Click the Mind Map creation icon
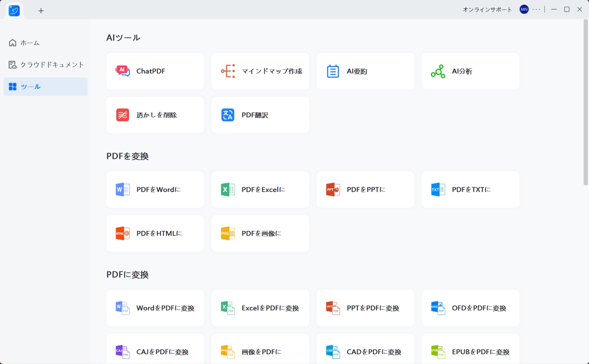The image size is (589, 364). pyautogui.click(x=228, y=71)
